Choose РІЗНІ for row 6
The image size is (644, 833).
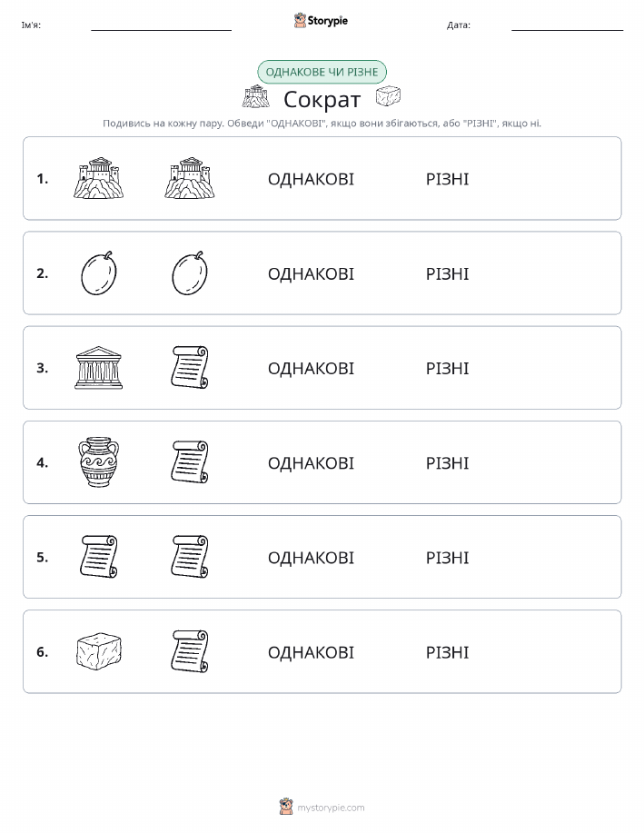coord(448,652)
